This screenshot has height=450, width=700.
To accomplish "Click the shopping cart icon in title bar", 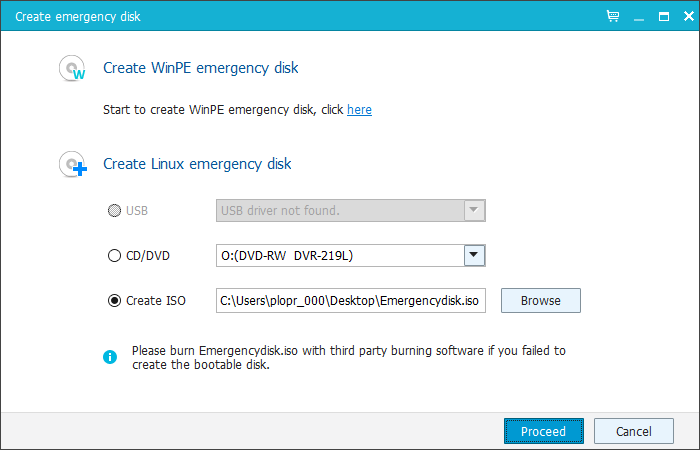I will (x=613, y=17).
